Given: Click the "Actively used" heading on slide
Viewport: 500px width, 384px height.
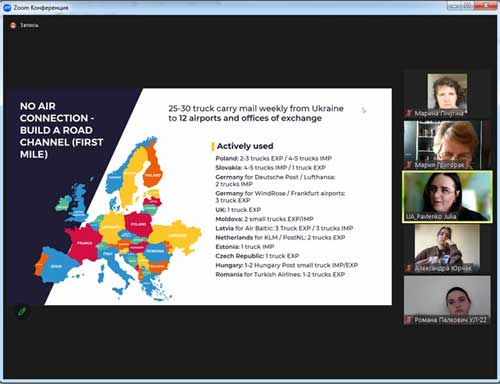Looking at the screenshot, I should click(x=245, y=146).
